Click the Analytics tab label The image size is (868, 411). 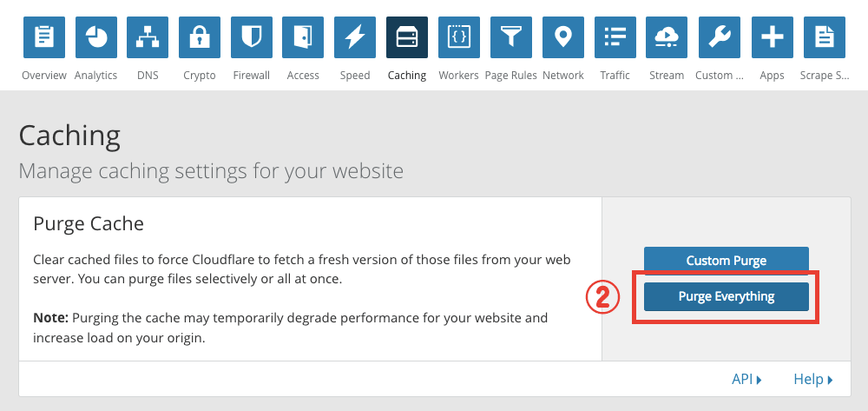pos(95,76)
